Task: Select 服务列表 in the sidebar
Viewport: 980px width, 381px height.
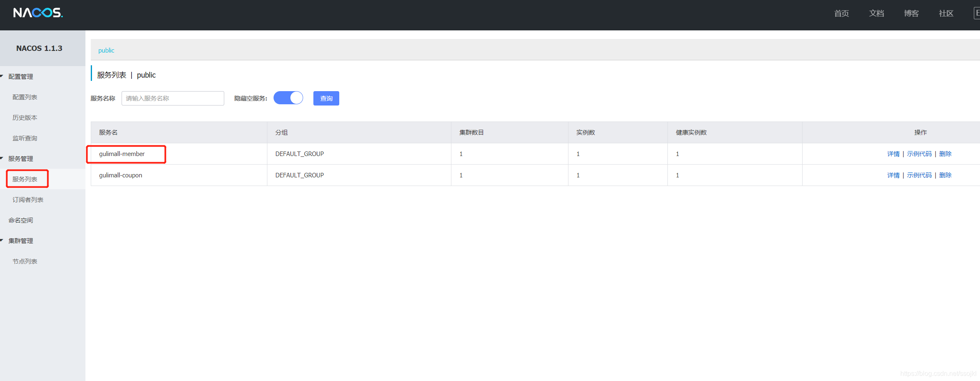Action: [x=25, y=179]
